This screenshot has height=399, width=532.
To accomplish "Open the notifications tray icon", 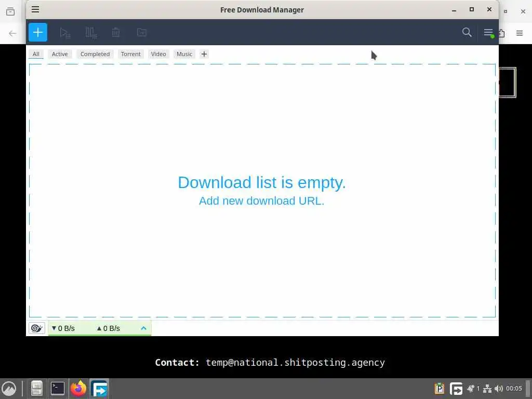I will pos(471,389).
